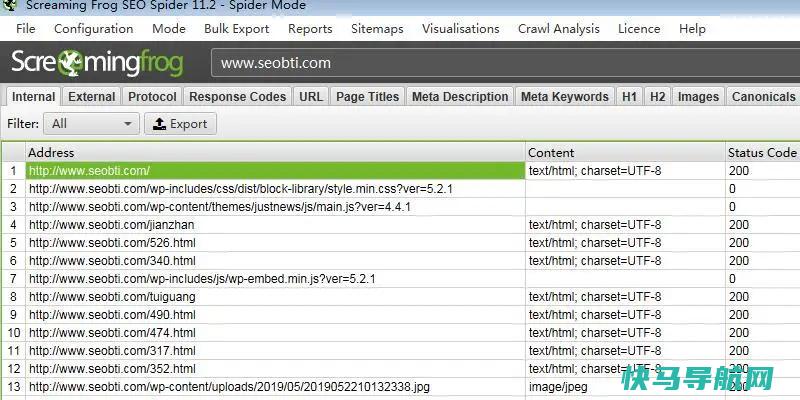Click the URL field containing www.seobti.com
800x400 pixels.
tap(505, 63)
